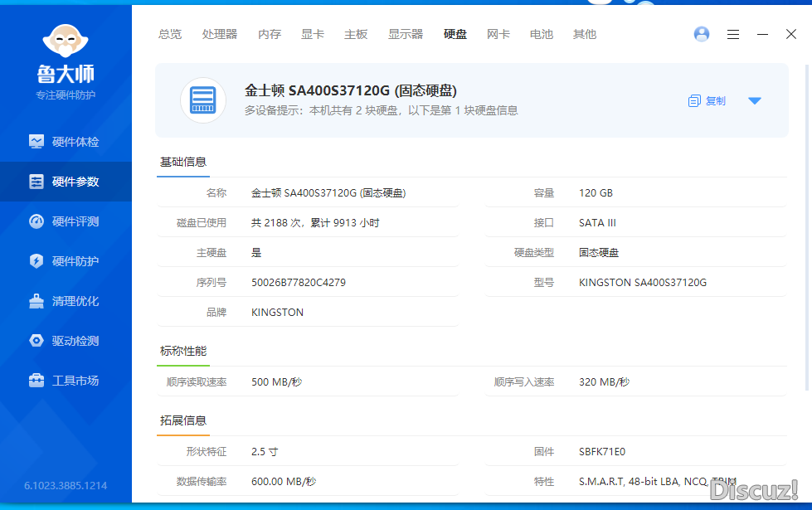The image size is (812, 510).
Task: Switch to 网卡 tab
Action: click(x=498, y=34)
